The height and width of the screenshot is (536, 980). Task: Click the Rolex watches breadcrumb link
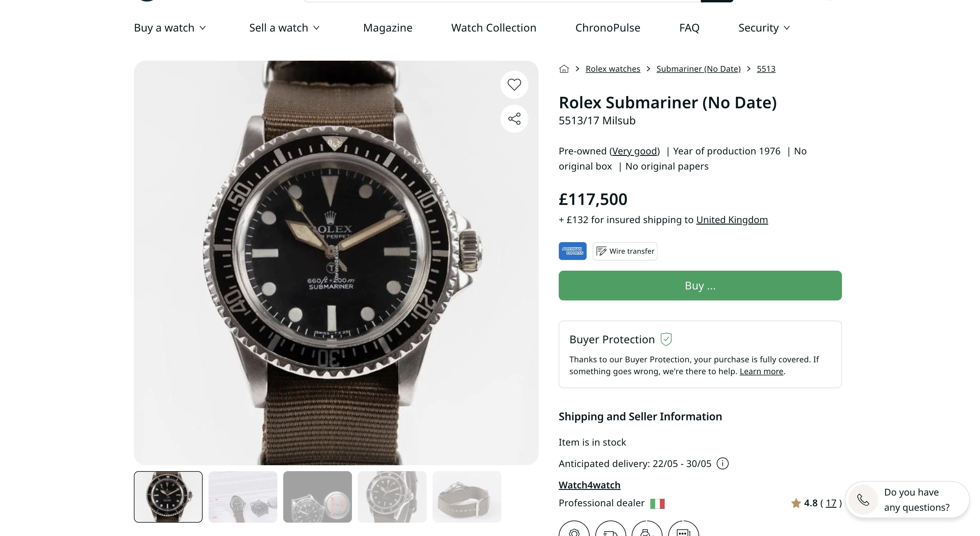pyautogui.click(x=613, y=69)
